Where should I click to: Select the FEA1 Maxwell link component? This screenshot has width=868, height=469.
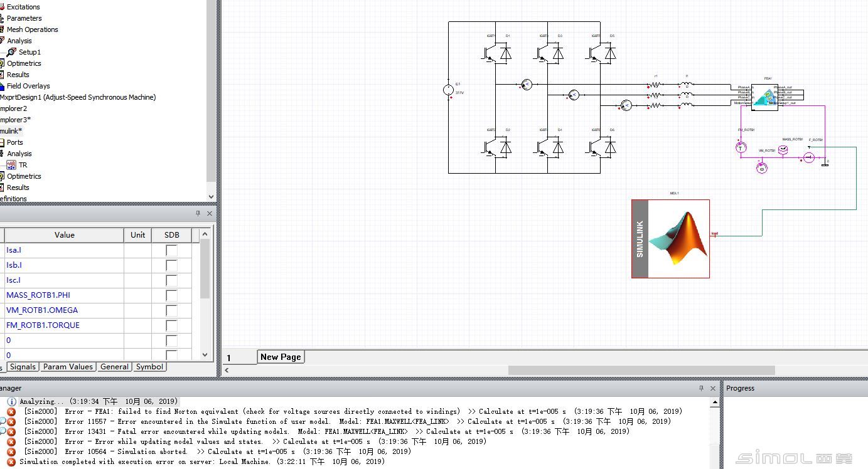[764, 97]
